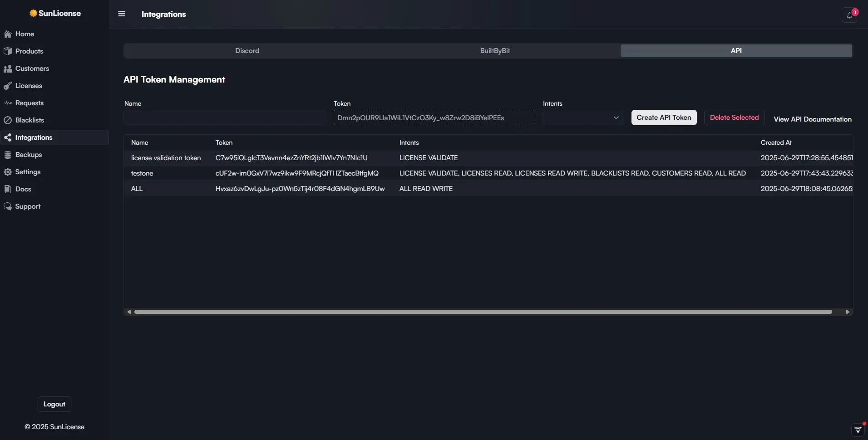Click the table's scroll right arrow

(x=848, y=312)
